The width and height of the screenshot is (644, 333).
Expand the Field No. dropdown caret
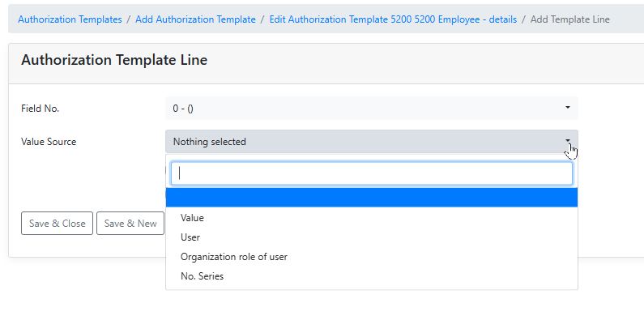point(567,107)
